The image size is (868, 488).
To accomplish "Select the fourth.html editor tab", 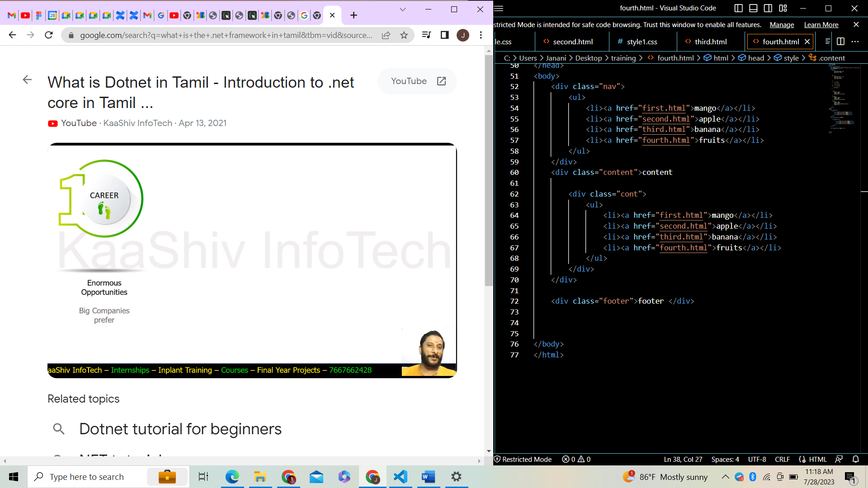I will tap(780, 42).
